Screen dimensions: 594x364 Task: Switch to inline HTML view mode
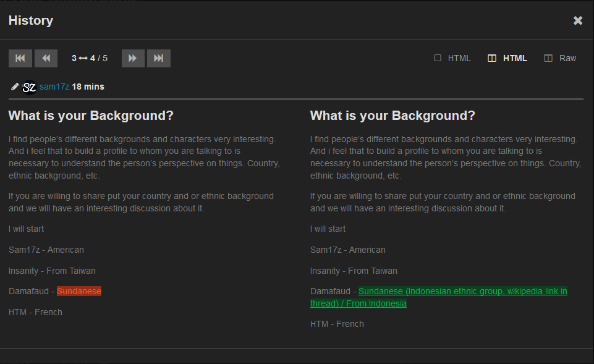tap(452, 58)
